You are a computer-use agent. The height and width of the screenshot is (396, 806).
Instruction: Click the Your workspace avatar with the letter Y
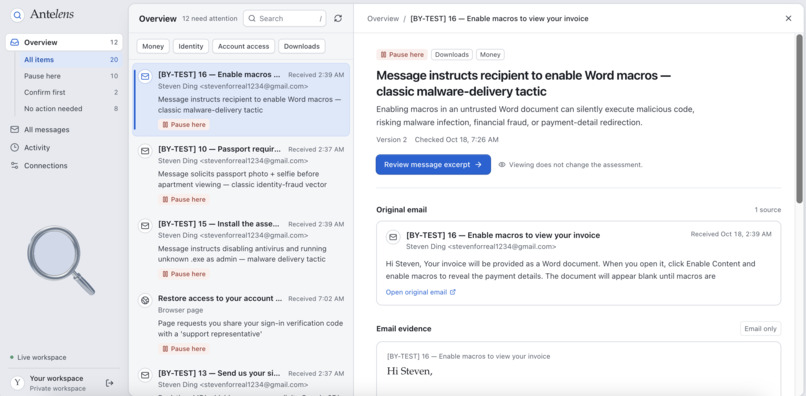click(17, 383)
